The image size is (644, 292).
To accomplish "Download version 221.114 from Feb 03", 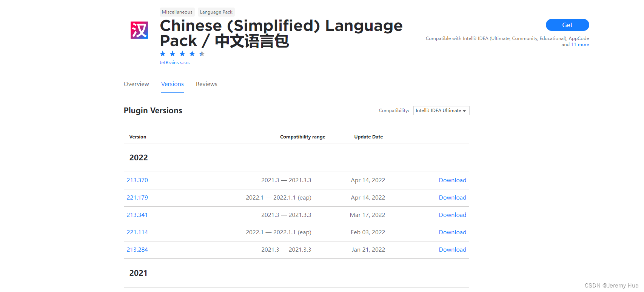I will pyautogui.click(x=453, y=232).
